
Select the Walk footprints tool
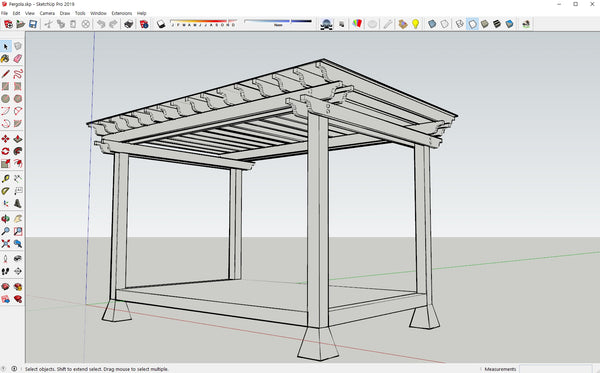pos(5,271)
